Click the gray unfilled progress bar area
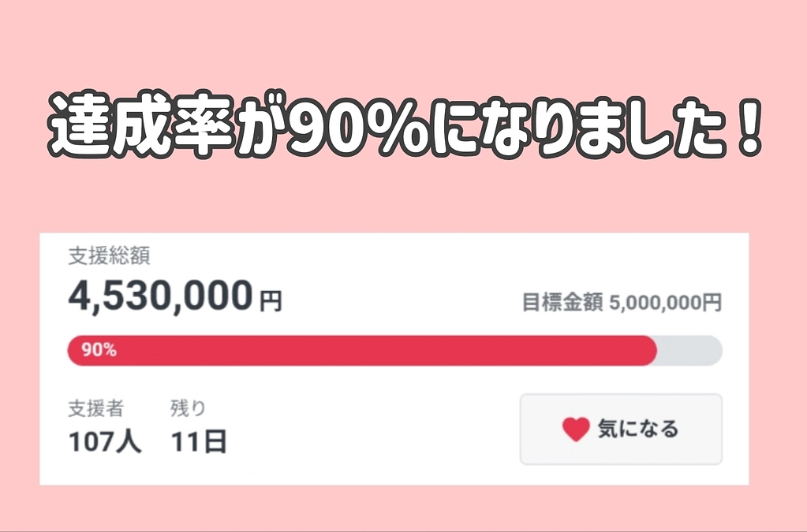The width and height of the screenshot is (807, 532). [690, 350]
